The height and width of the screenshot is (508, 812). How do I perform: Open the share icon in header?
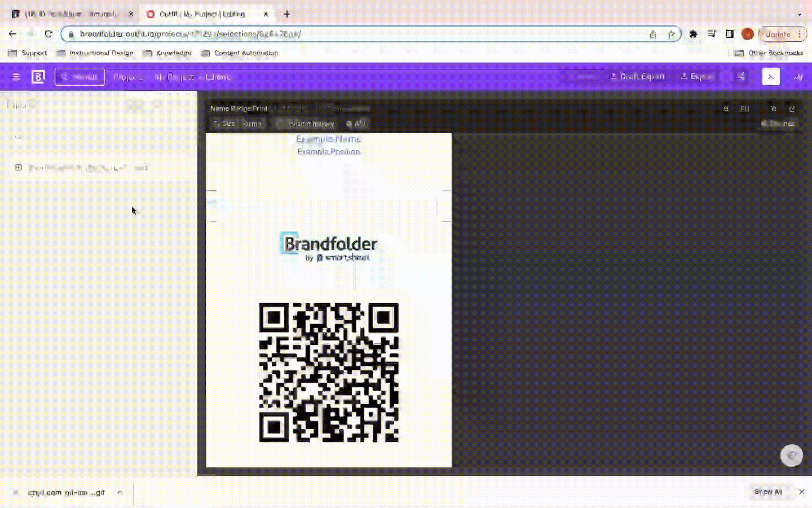coord(741,77)
